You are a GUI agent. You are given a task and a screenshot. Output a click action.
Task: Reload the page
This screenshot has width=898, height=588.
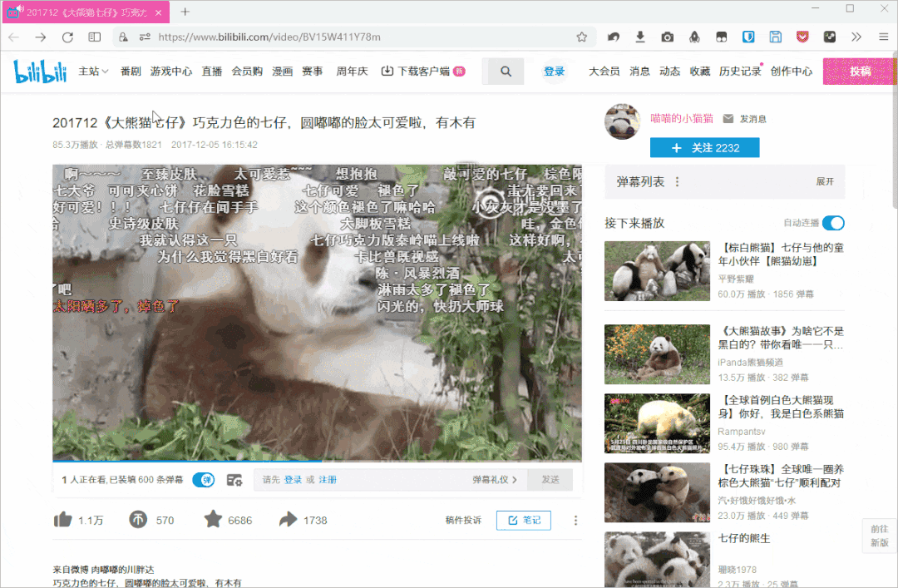click(x=67, y=37)
